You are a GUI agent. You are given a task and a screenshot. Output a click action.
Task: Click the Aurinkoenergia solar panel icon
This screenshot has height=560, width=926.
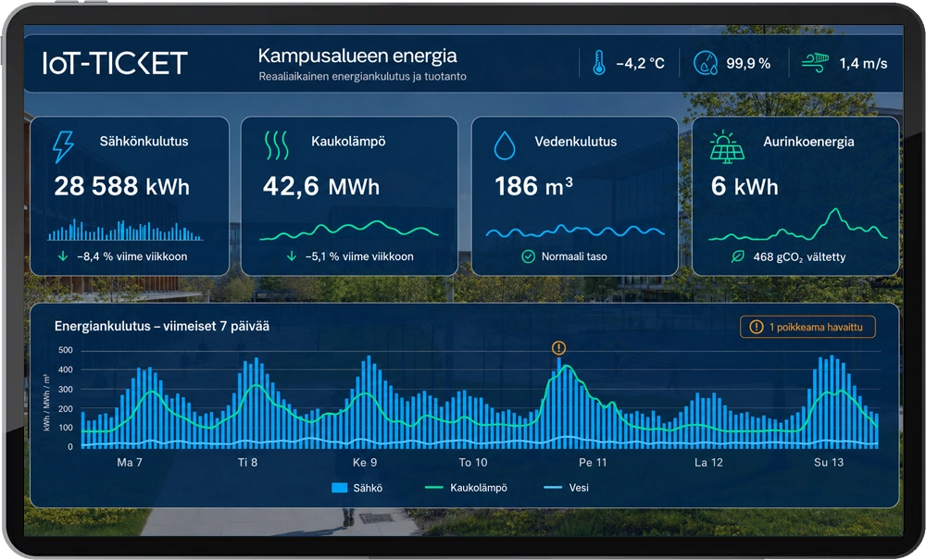click(x=727, y=147)
